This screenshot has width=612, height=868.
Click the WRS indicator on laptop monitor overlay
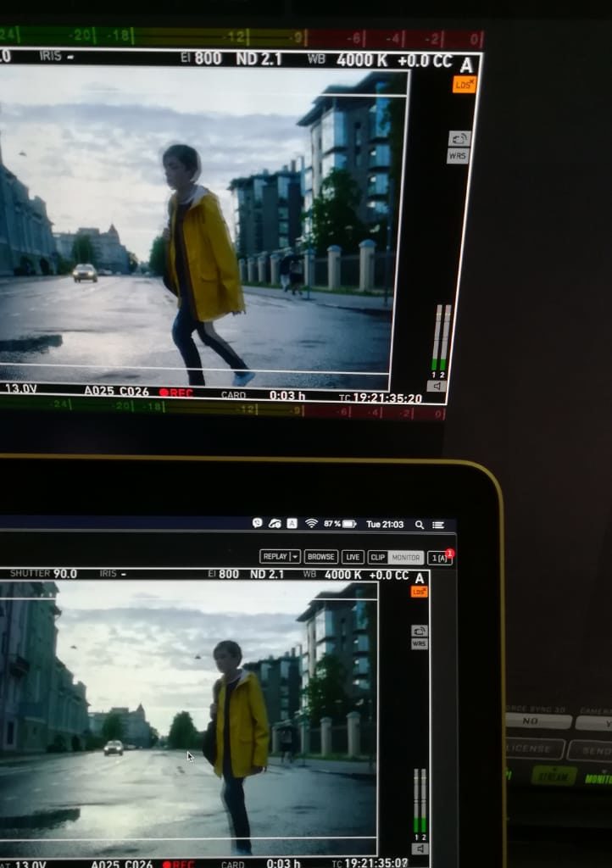pos(419,644)
